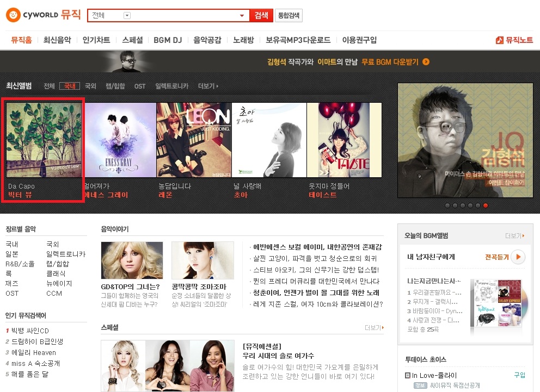Screen dimensions: 540x392
Task: Click the 구입 link for In Love-졸라이
Action: pyautogui.click(x=520, y=375)
